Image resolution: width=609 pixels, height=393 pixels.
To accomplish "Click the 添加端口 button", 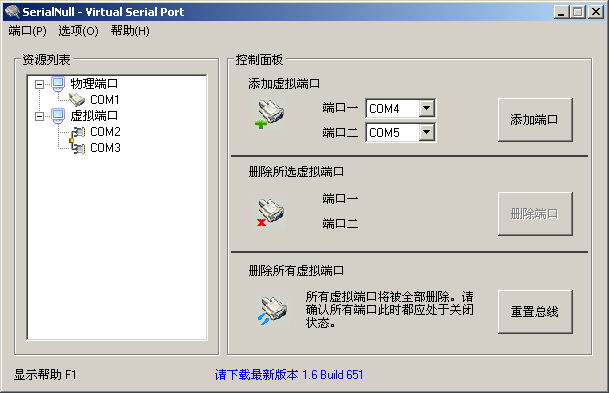I will point(535,120).
